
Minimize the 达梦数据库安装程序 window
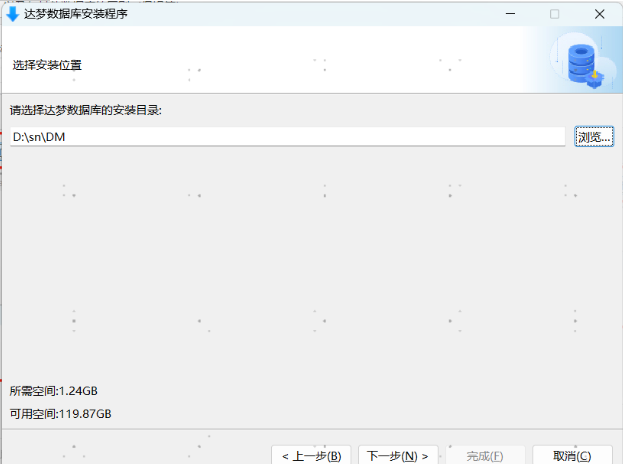click(x=511, y=14)
